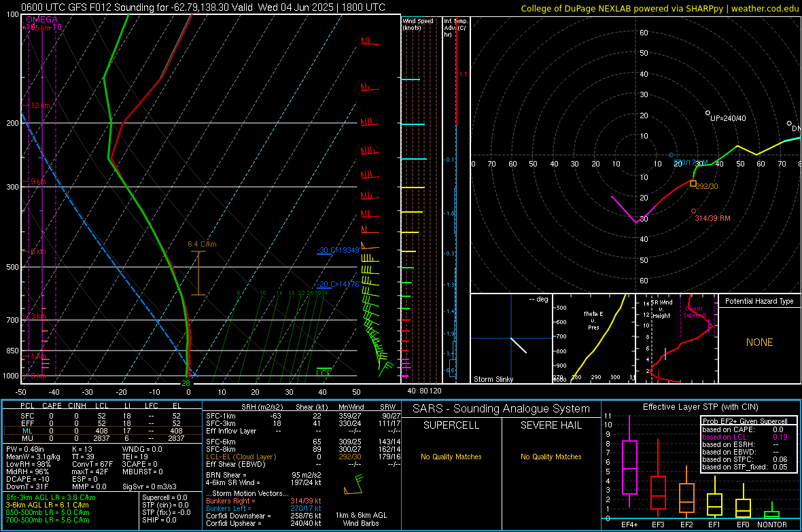
Task: Click the orange 292/30 square on the hodograph
Action: coord(693,183)
